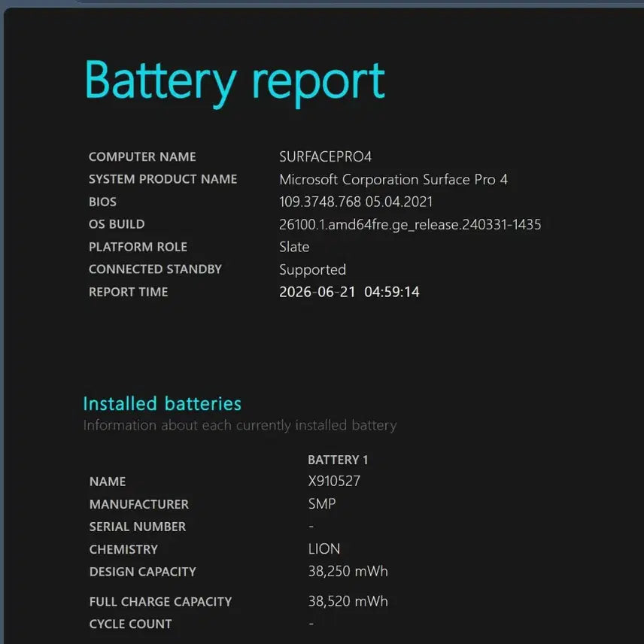Select the MANUFACTURER row label

(139, 504)
